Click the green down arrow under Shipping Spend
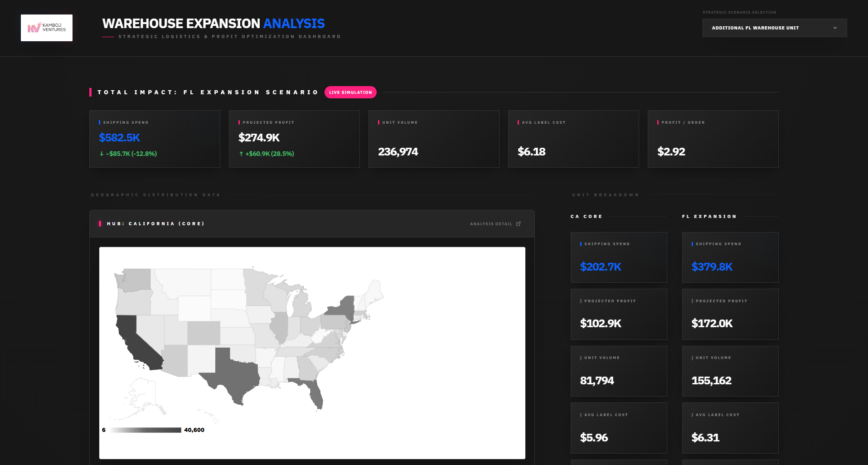Screen dimensions: 868x465 click(x=102, y=154)
